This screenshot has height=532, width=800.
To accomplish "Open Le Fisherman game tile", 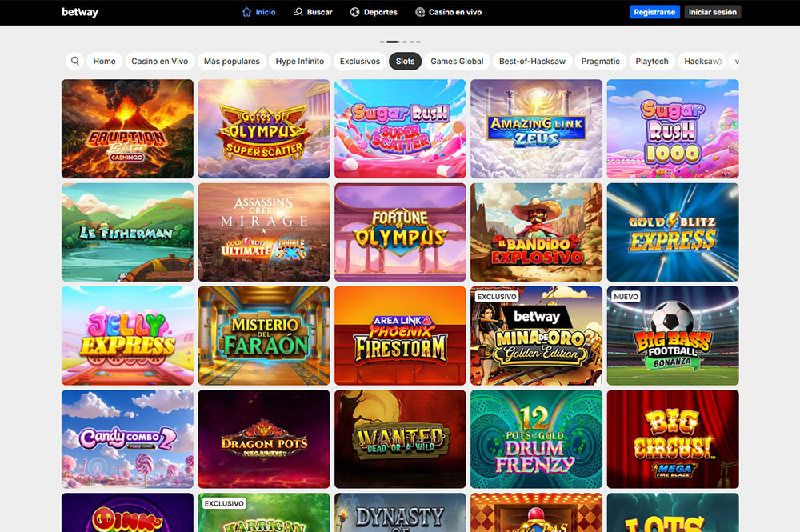I will tap(127, 232).
